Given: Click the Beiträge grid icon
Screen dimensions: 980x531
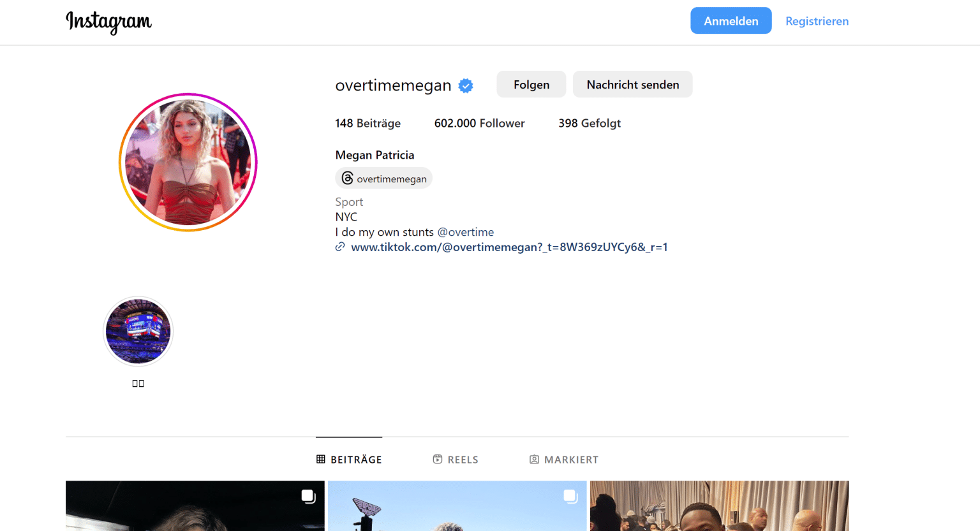Looking at the screenshot, I should (321, 460).
